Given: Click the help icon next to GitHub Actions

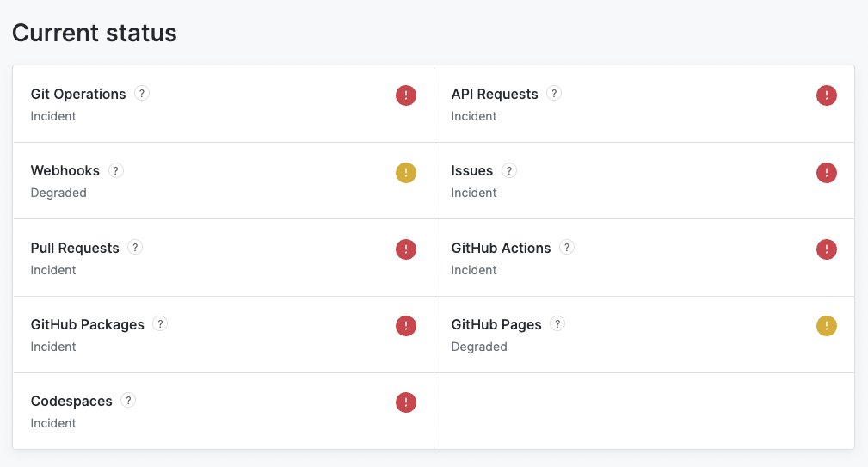Looking at the screenshot, I should (x=566, y=248).
